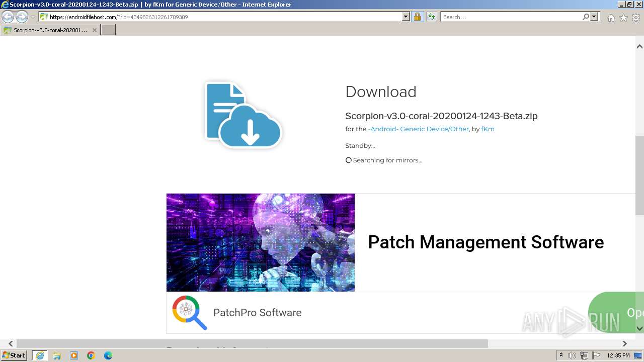644x362 pixels.
Task: Open the volume speaker tray icon
Action: point(572,355)
